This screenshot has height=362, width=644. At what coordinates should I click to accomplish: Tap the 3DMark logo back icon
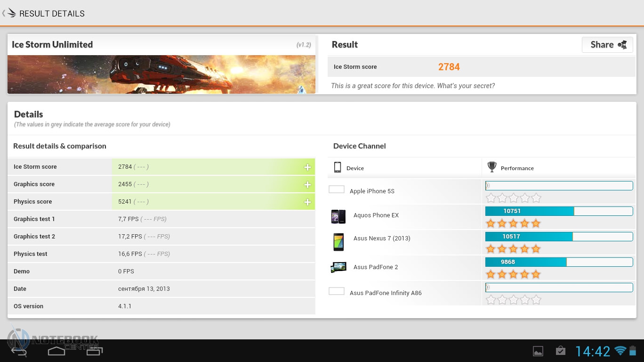10,13
